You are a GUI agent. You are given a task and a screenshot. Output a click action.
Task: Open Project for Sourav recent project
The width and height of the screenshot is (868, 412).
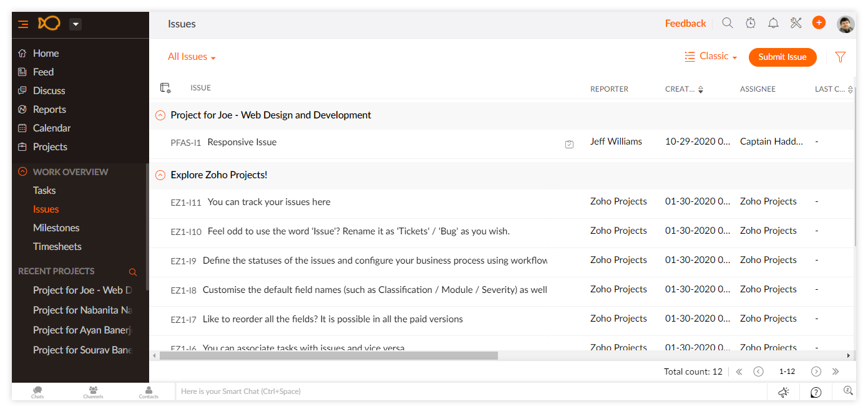coord(83,350)
